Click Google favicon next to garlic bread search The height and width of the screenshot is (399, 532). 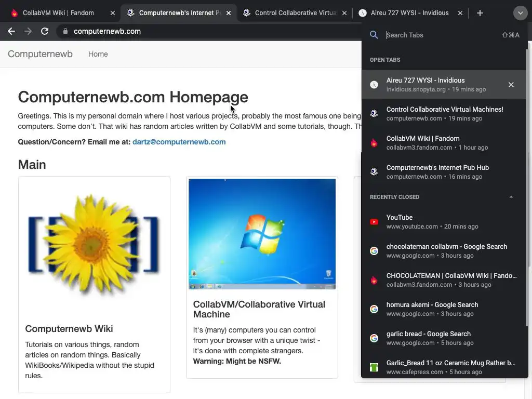coord(374,338)
